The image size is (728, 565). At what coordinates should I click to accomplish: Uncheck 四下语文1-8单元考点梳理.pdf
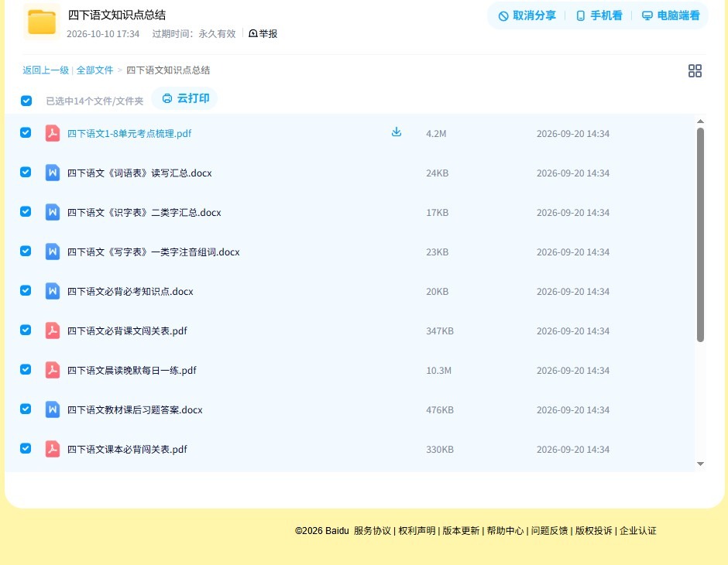coord(26,132)
